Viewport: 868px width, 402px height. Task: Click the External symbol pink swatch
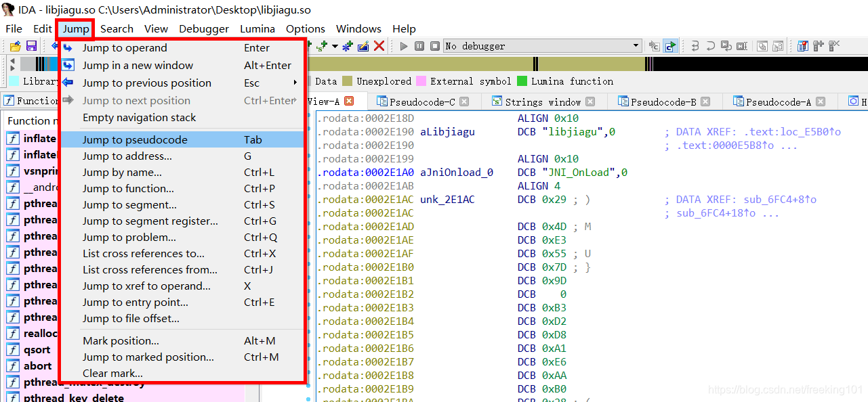click(421, 81)
